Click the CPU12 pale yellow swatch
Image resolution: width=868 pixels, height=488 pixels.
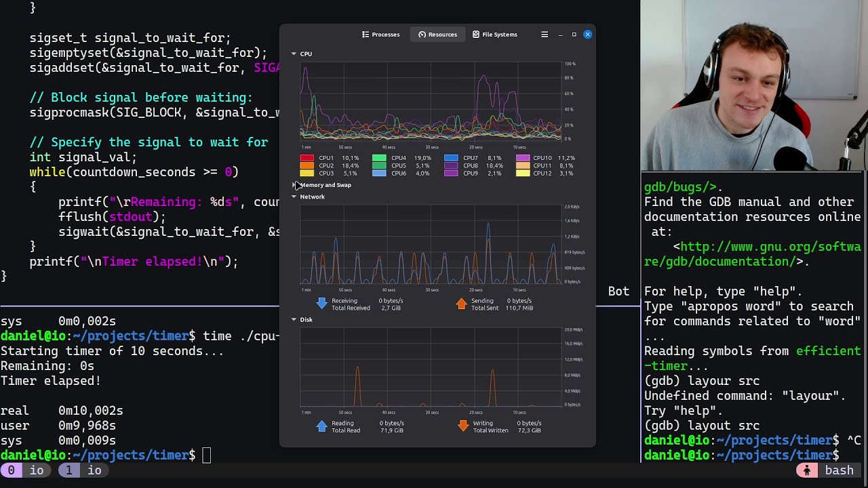[523, 174]
